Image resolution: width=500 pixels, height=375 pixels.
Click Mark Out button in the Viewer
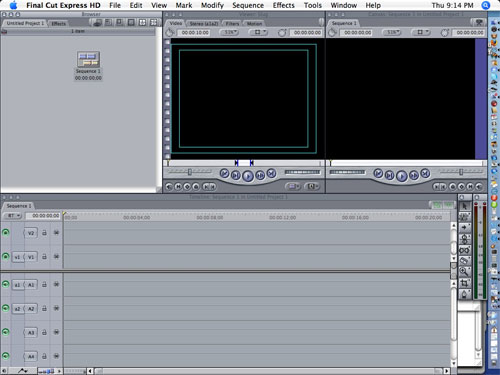213,187
